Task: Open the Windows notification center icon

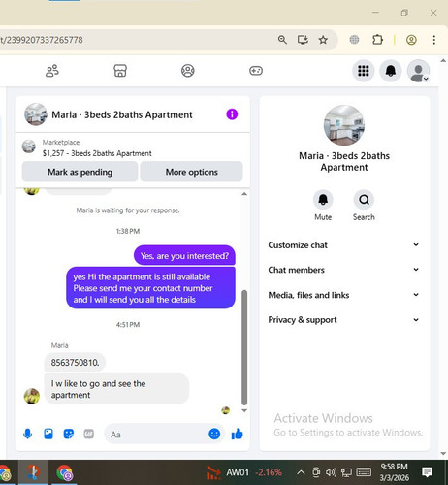Action: tap(427, 472)
